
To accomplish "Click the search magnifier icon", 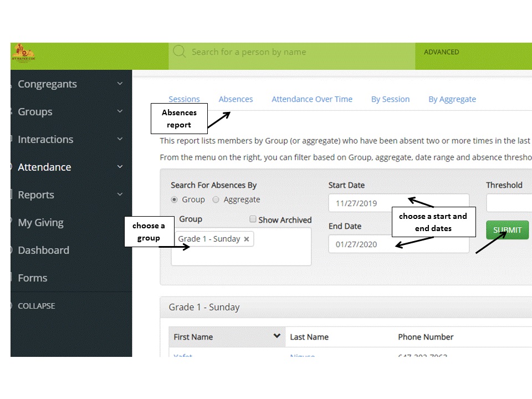I will tap(179, 52).
